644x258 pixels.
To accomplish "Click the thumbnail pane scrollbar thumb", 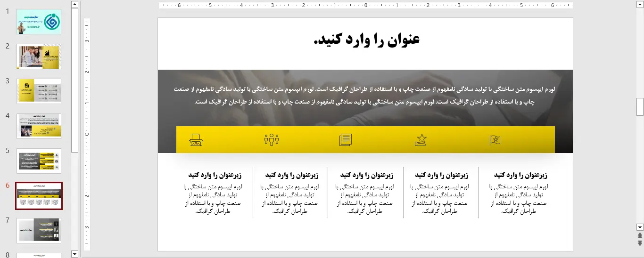I will click(74, 80).
